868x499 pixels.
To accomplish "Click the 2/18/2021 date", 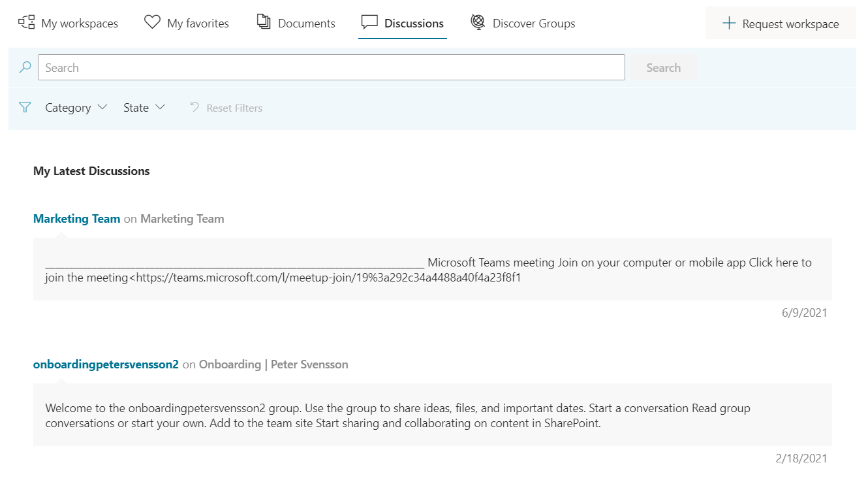I will click(801, 459).
